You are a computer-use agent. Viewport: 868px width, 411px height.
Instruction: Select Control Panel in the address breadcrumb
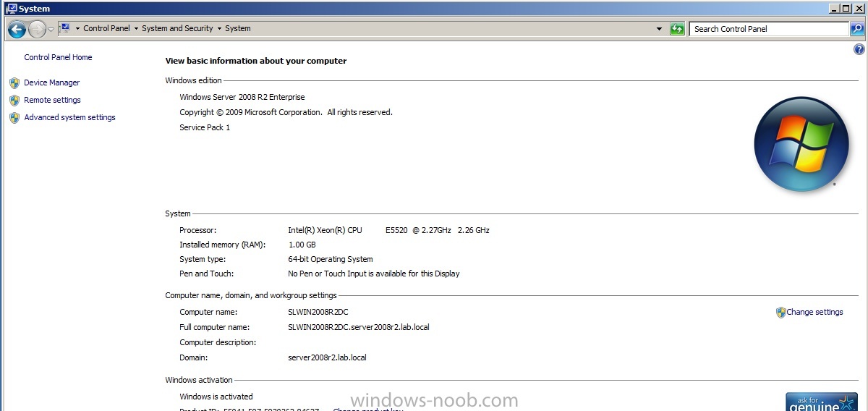pos(106,29)
